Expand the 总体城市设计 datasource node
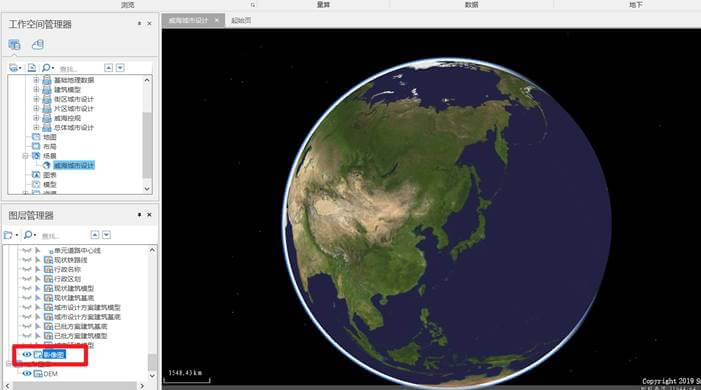This screenshot has height=390, width=701. click(36, 127)
